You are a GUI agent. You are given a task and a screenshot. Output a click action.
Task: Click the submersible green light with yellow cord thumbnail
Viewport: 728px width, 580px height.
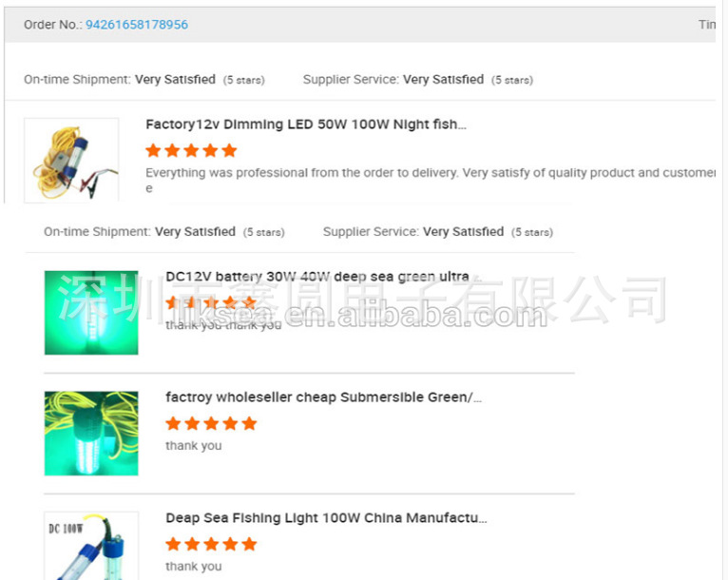91,434
